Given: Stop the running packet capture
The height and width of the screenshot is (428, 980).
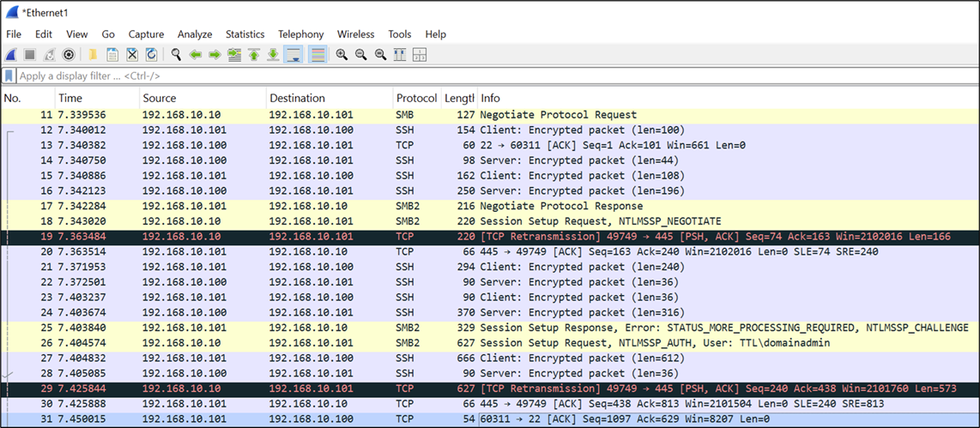Looking at the screenshot, I should click(29, 55).
